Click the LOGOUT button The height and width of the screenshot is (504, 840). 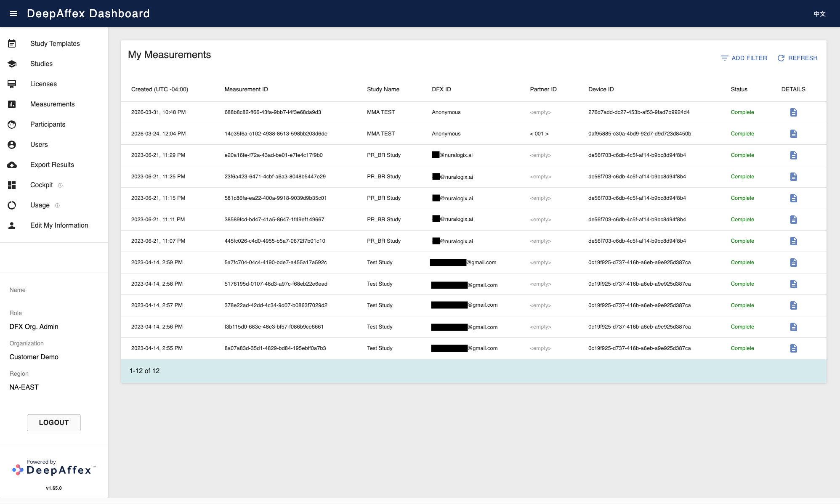pyautogui.click(x=54, y=422)
